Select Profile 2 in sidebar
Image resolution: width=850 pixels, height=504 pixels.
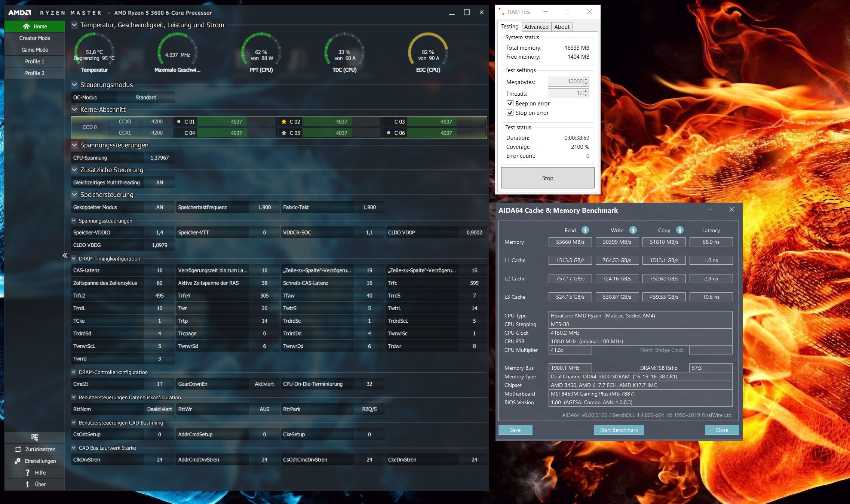35,73
